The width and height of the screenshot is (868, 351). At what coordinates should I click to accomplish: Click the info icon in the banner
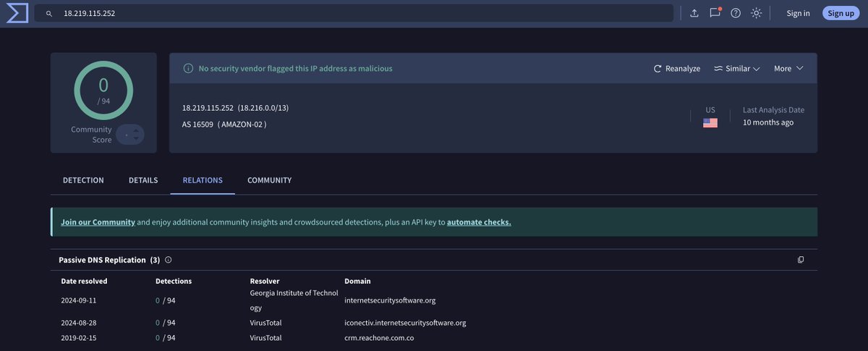click(x=188, y=68)
